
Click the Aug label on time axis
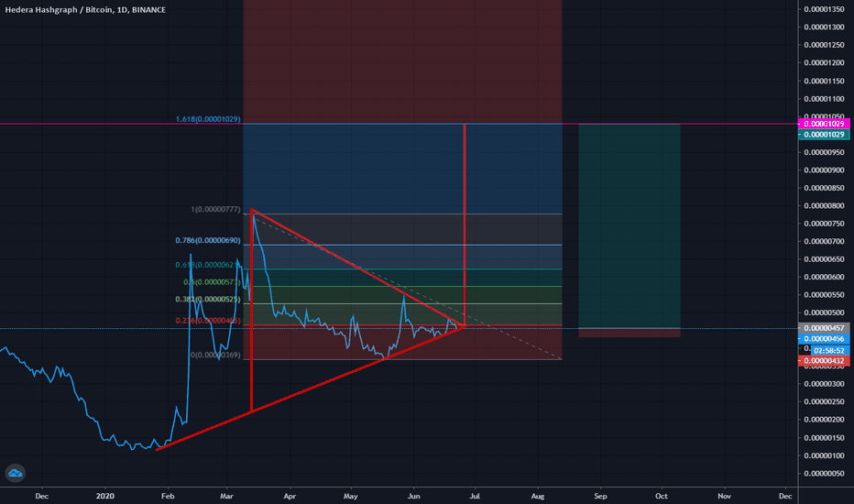tap(538, 496)
